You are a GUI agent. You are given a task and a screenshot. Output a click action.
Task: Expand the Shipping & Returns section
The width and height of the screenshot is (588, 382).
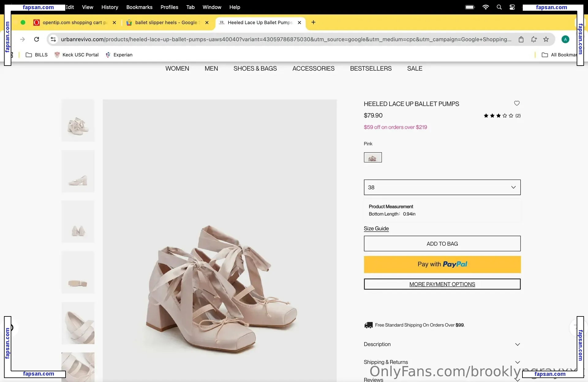tap(442, 362)
